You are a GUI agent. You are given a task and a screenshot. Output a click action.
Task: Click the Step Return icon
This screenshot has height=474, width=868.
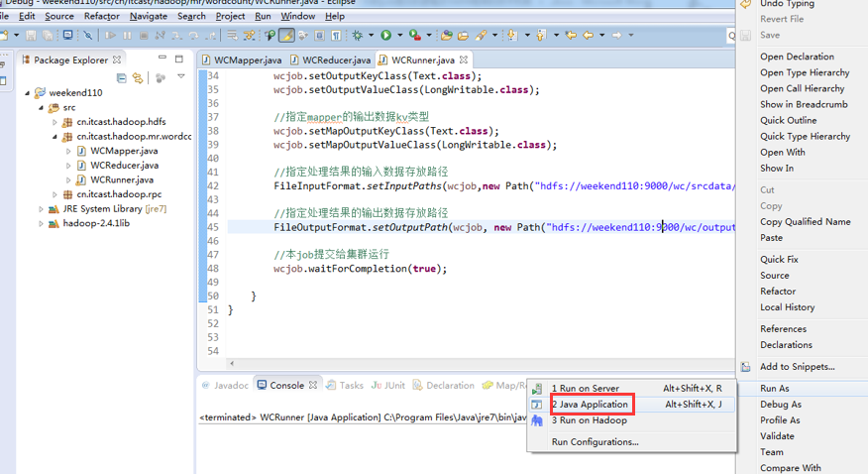(x=211, y=36)
